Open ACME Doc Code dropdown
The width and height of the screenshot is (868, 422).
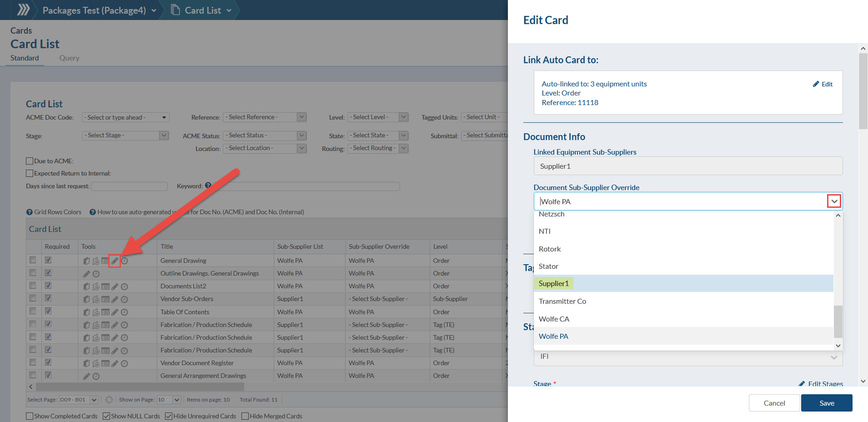pyautogui.click(x=125, y=117)
